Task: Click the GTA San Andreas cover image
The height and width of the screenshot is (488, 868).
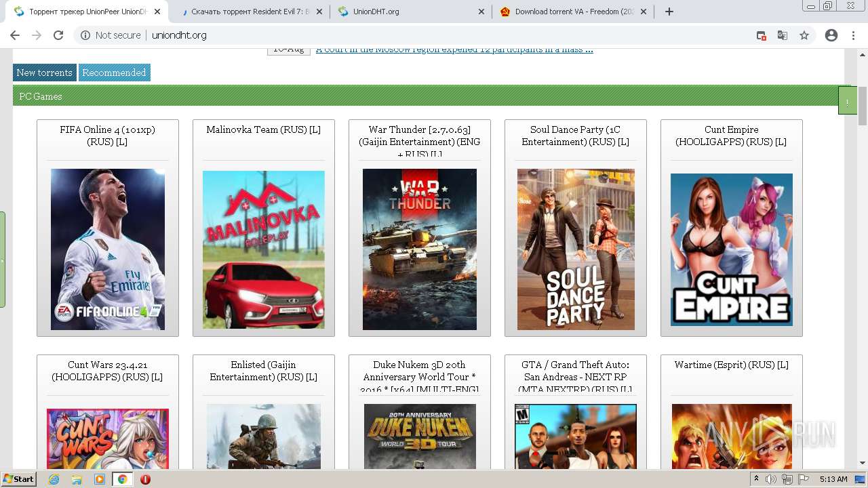Action: click(x=576, y=436)
